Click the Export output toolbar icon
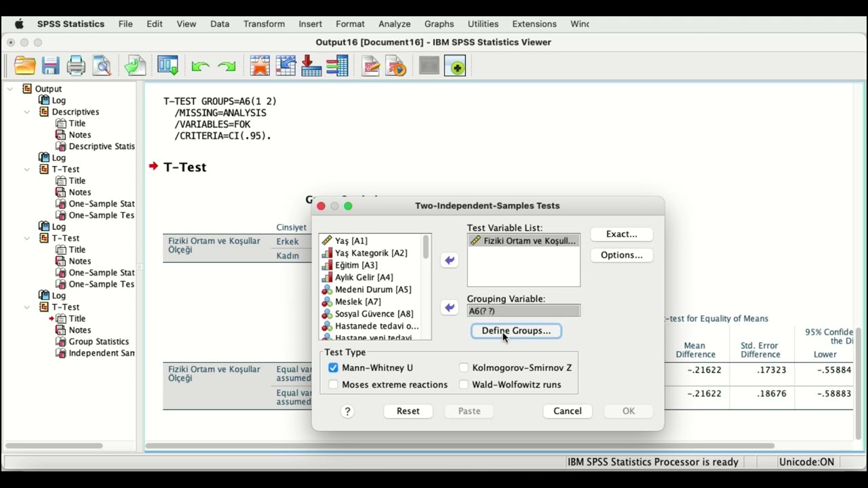This screenshot has width=868, height=488. point(135,66)
